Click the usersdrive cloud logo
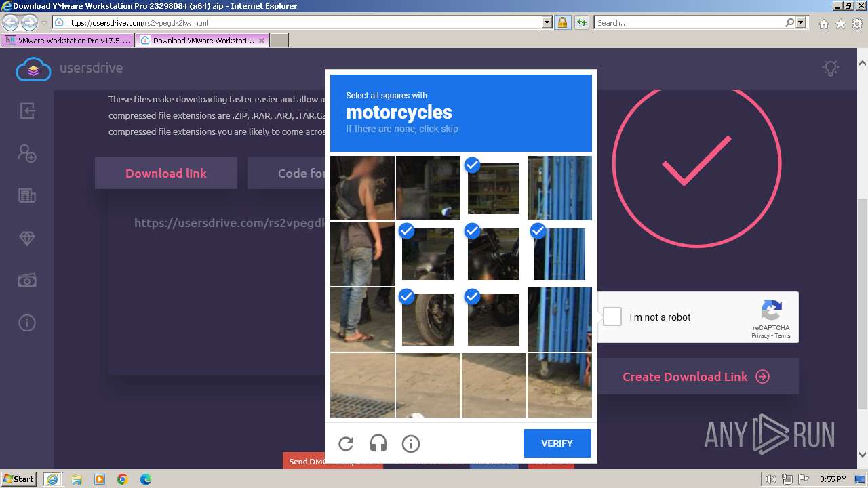This screenshot has height=488, width=868. [33, 68]
